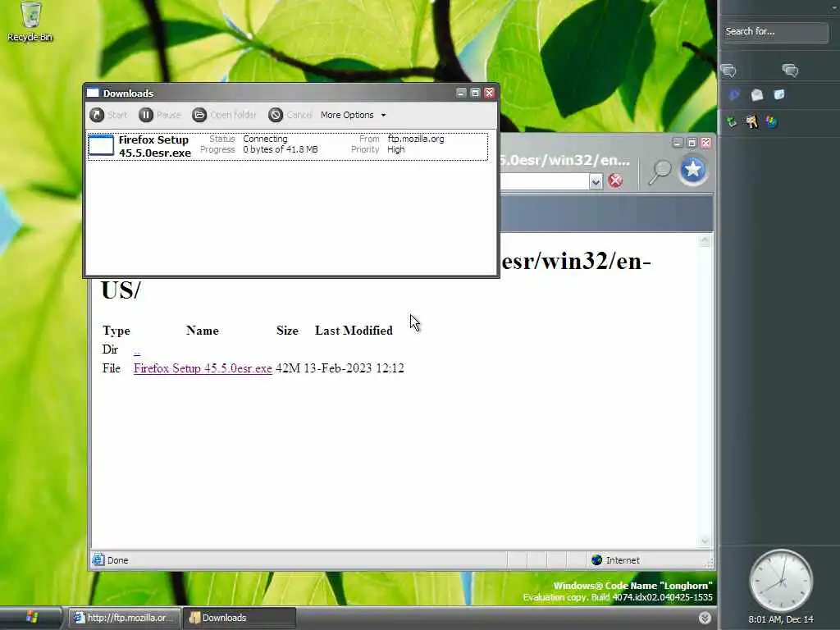Click the magnifying glass search icon
This screenshot has height=630, width=840.
point(660,172)
